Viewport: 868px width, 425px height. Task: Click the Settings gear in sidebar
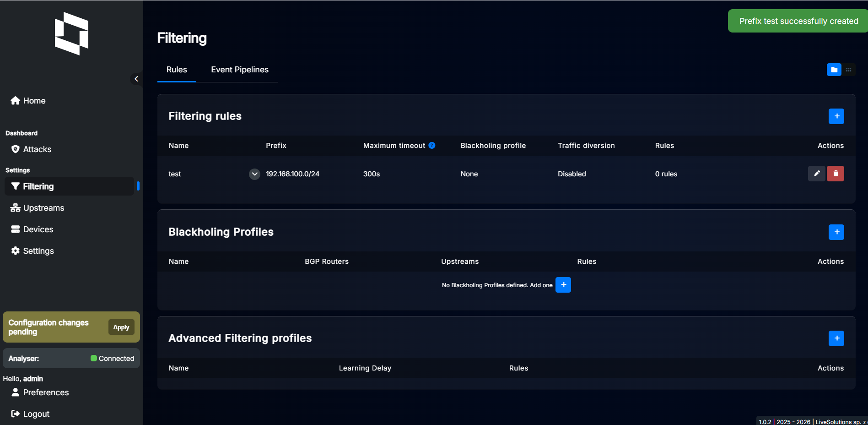15,251
